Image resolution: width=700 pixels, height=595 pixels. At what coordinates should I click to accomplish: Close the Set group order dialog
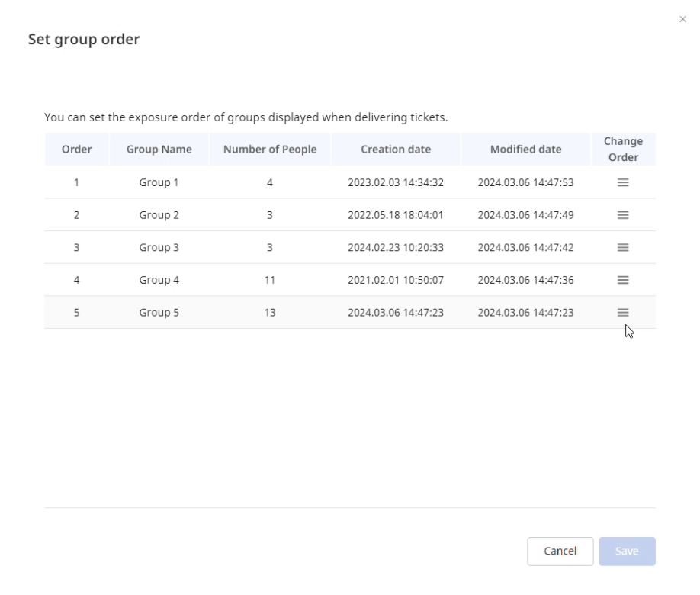coord(682,19)
